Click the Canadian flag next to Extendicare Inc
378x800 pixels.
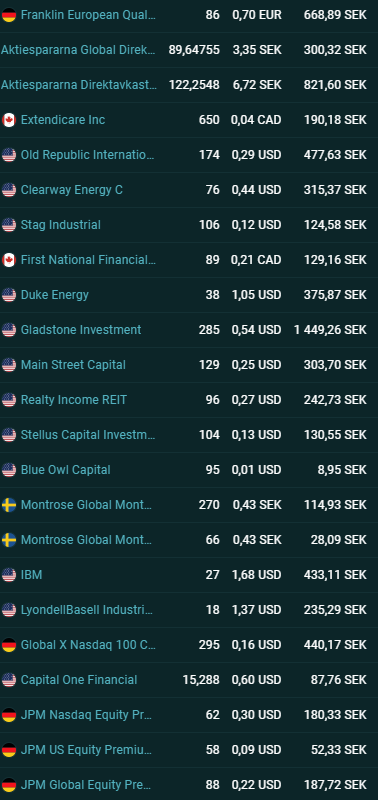[9, 120]
